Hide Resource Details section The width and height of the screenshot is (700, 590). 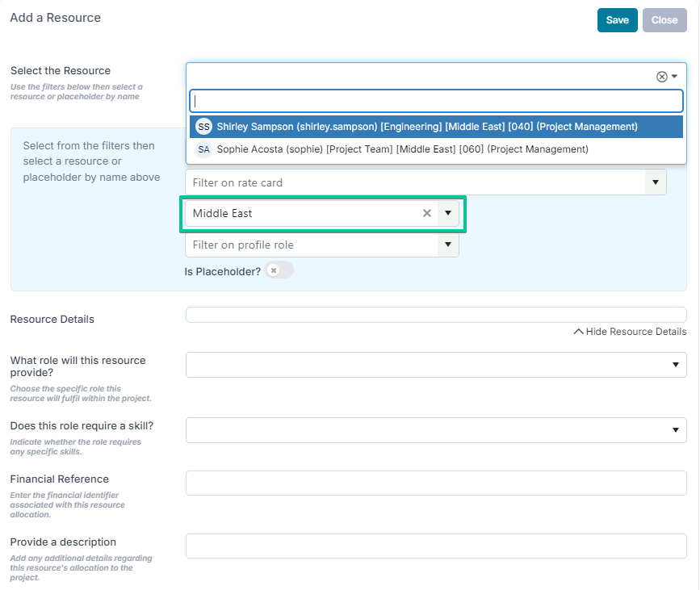click(x=630, y=332)
